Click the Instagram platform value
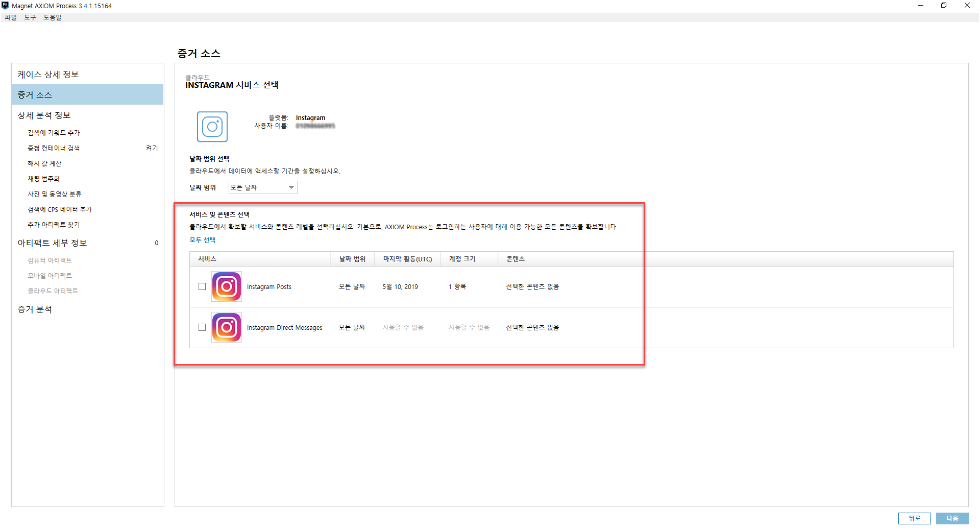The image size is (980, 531). [x=310, y=118]
